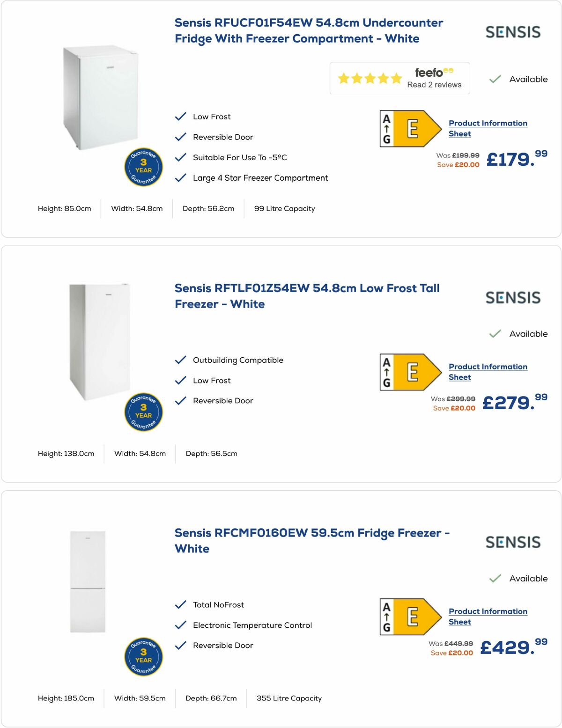Click the SENSIS brand logo on undercounter fridge

coord(513,32)
